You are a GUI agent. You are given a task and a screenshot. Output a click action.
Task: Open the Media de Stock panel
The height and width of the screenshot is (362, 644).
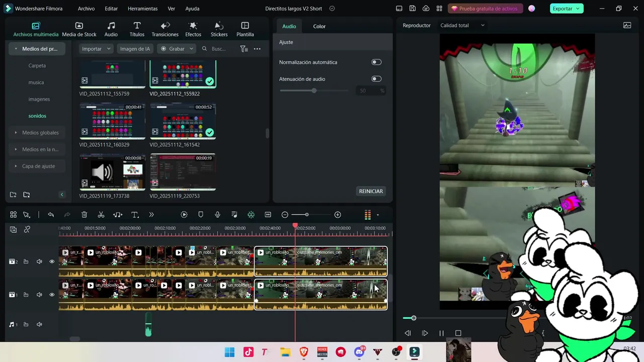tap(79, 30)
